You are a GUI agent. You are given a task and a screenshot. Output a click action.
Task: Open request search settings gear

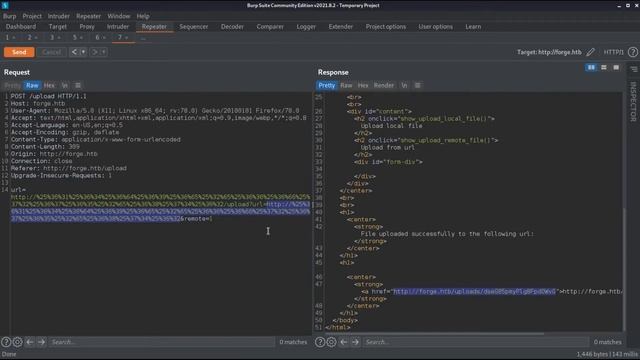(x=18, y=342)
